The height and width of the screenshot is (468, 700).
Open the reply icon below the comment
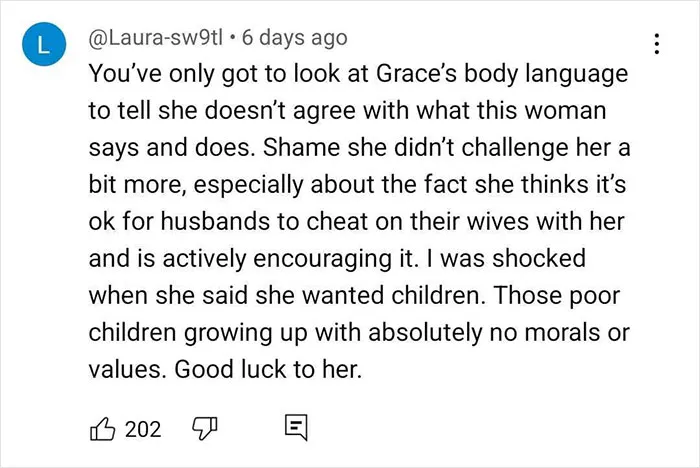pos(296,428)
